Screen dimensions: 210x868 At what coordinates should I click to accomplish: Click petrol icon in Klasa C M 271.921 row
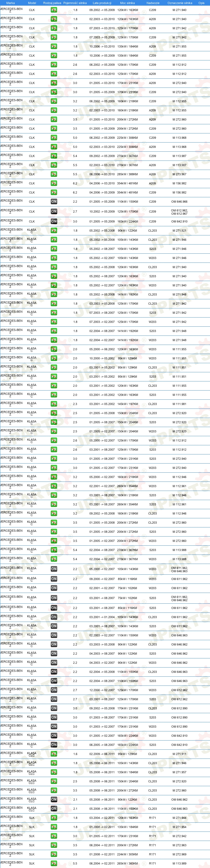click(x=54, y=231)
